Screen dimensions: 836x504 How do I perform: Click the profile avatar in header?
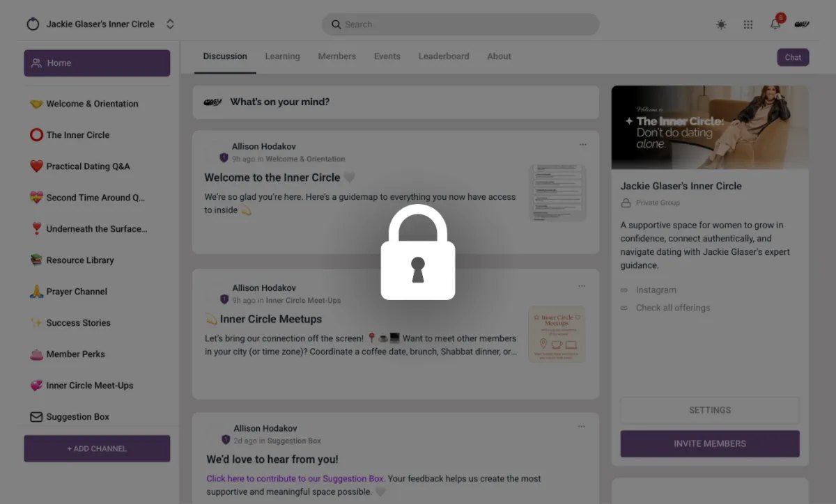802,24
